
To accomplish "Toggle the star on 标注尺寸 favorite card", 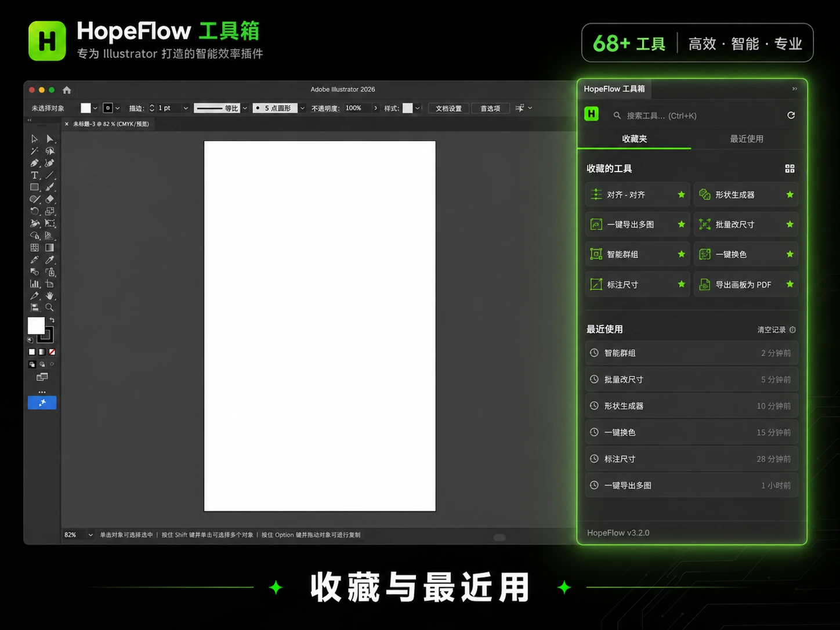I will pos(681,284).
